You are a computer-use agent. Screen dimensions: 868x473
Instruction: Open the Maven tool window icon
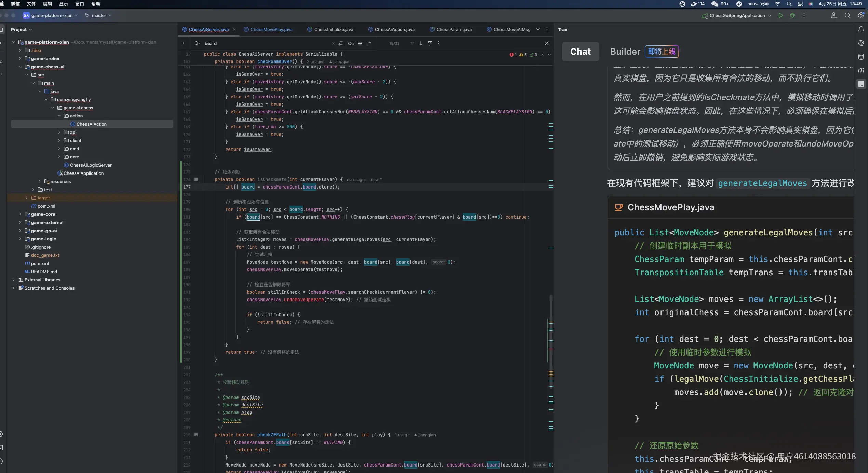click(x=861, y=70)
